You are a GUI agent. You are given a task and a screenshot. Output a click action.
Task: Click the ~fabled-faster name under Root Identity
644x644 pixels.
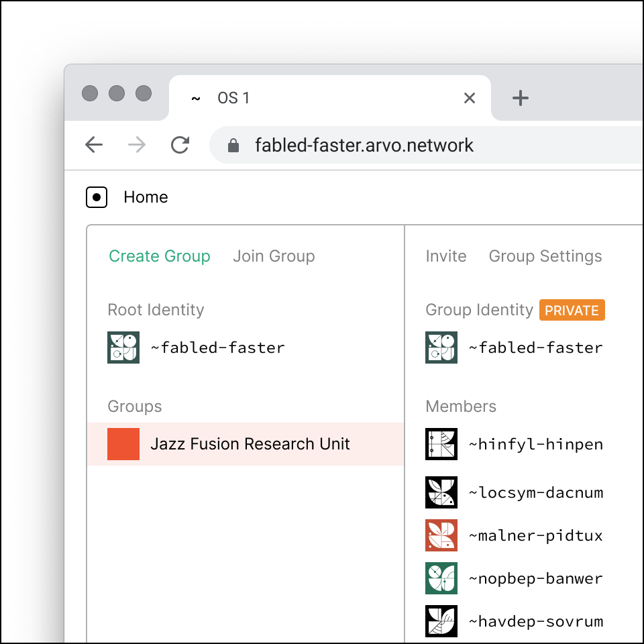coord(217,347)
